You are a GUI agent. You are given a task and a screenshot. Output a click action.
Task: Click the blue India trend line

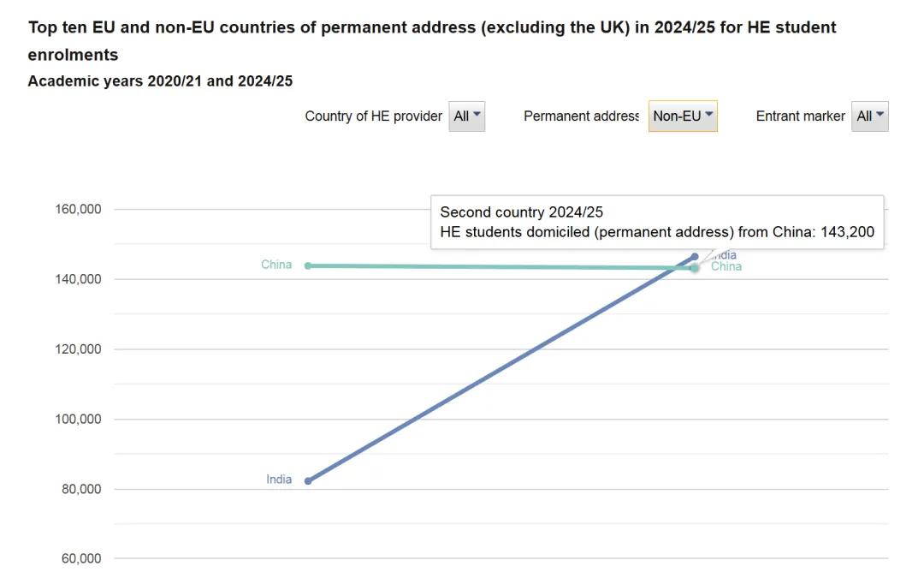coord(500,370)
